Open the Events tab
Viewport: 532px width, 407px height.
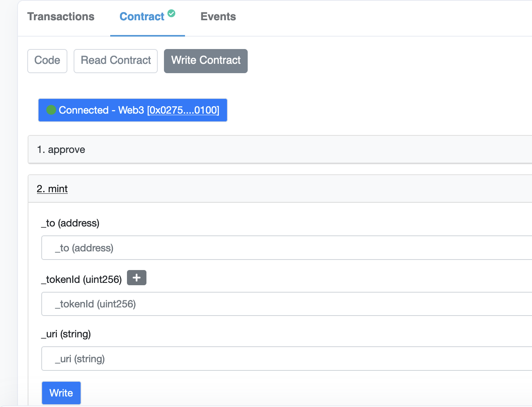pos(218,17)
